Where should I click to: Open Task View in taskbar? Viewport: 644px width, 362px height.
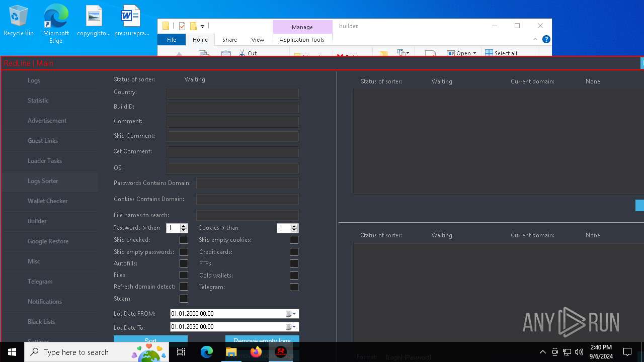181,352
